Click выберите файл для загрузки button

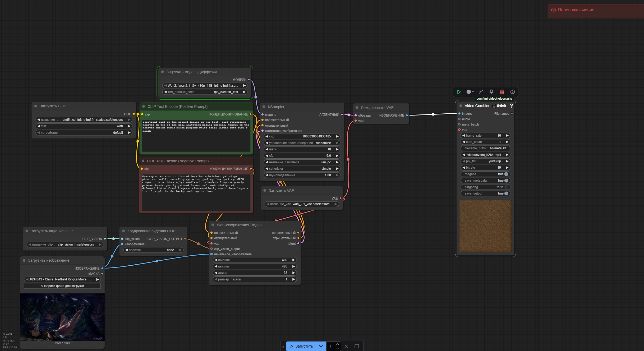(62, 286)
